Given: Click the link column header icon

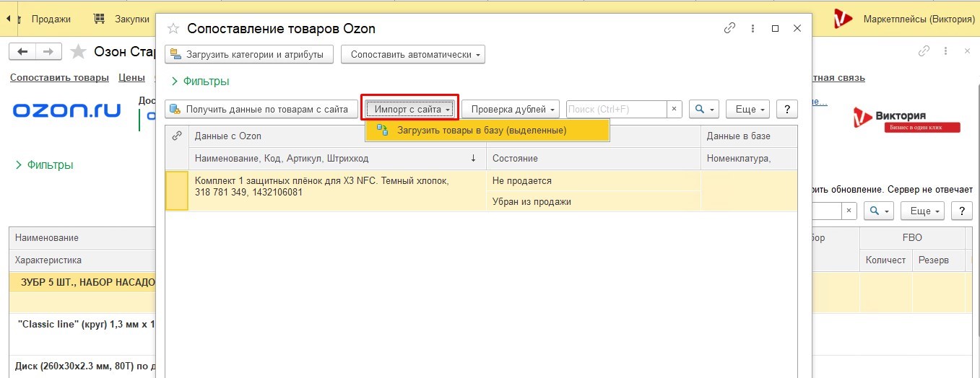Looking at the screenshot, I should [x=176, y=136].
